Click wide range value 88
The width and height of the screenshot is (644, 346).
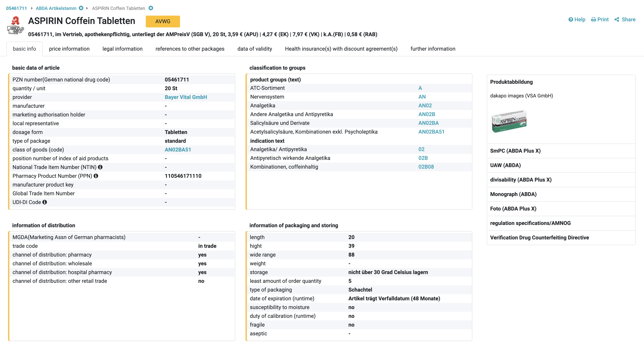pyautogui.click(x=351, y=255)
